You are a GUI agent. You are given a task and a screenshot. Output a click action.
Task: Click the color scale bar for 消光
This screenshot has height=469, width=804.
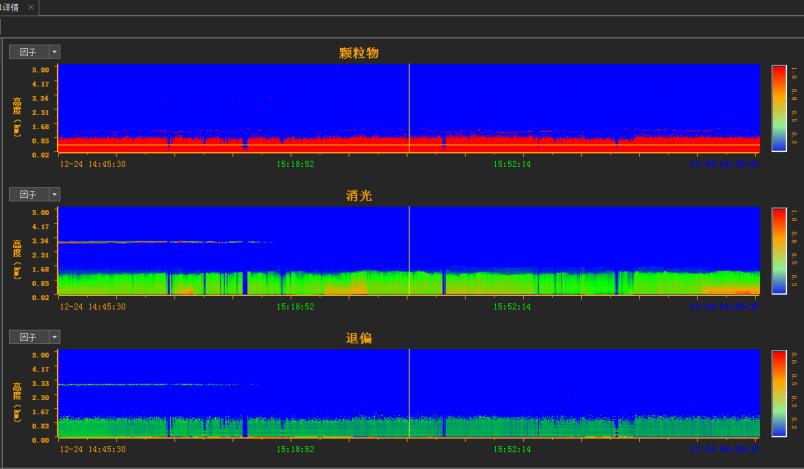coord(779,251)
